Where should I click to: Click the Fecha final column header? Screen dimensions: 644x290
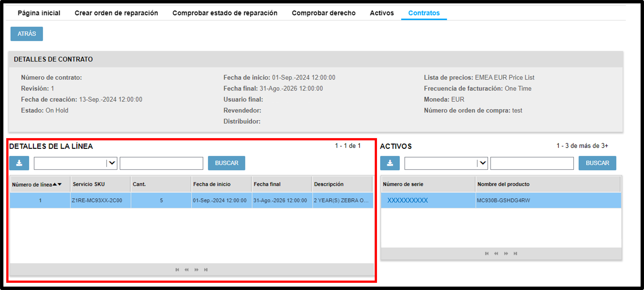click(282, 184)
